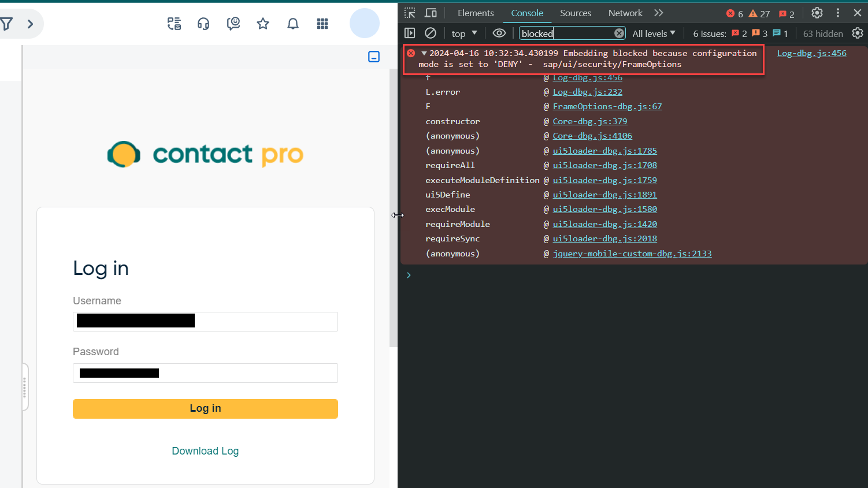
Task: Open the notifications bell
Action: coord(293,24)
